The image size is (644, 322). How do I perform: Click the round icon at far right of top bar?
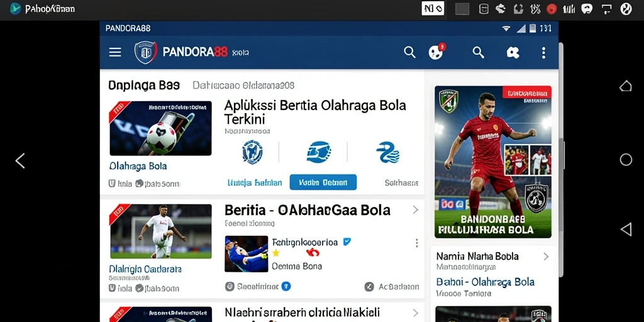click(626, 9)
